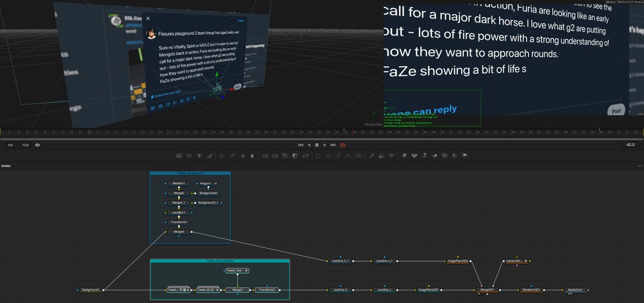Add an Image Plane 3D node from toolbar
Image resolution: width=644 pixels, height=303 pixels.
tap(405, 155)
